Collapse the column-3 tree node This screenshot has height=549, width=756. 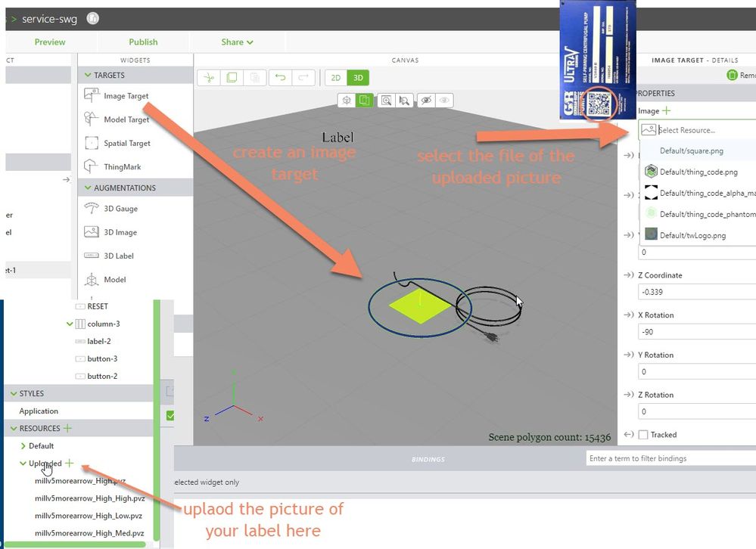(x=70, y=324)
